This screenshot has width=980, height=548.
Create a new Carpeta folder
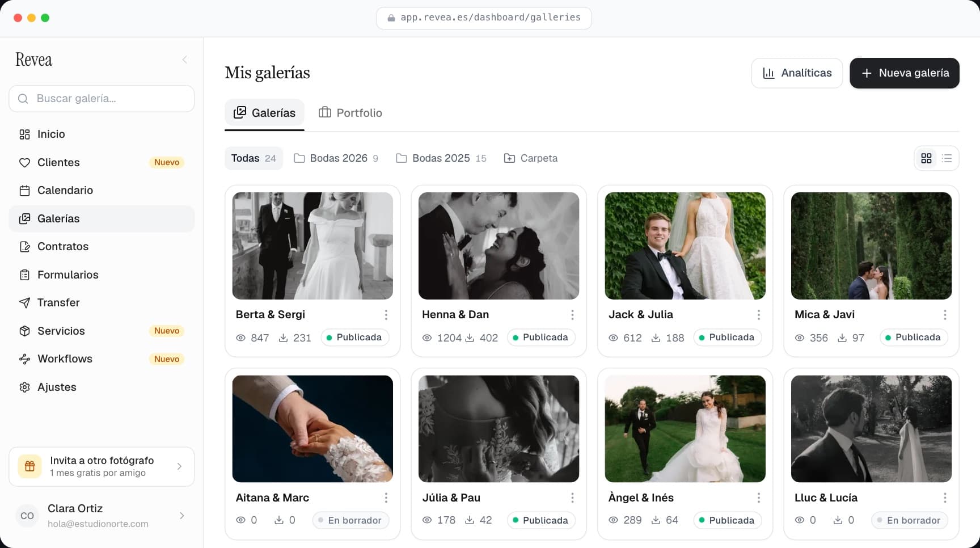click(x=531, y=158)
